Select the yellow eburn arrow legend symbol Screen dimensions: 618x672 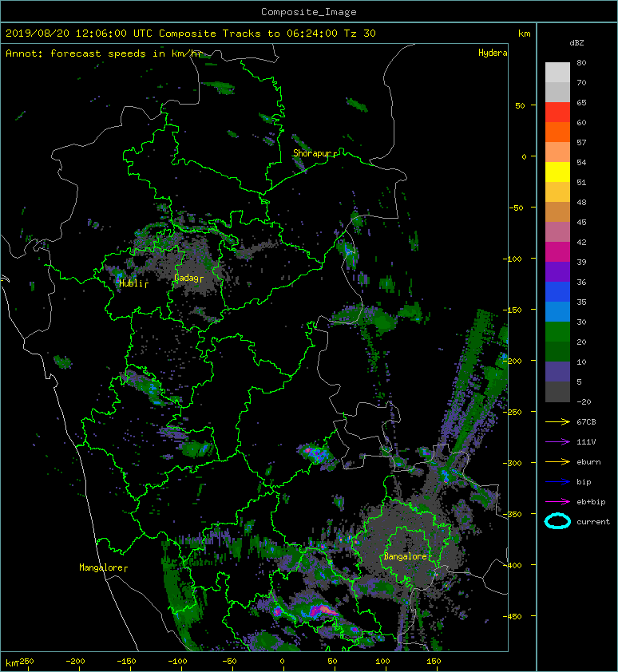pyautogui.click(x=557, y=461)
